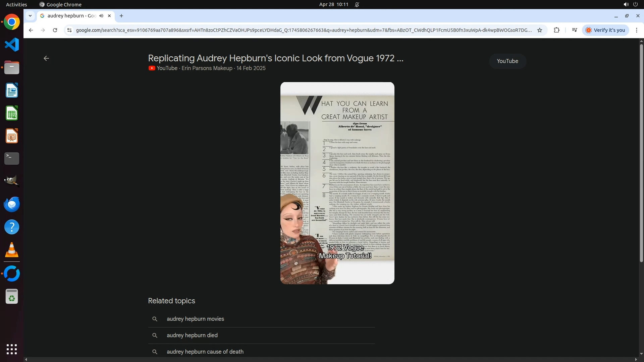Click the back arrow beside video title
Screen dimensions: 644x362
[46, 58]
